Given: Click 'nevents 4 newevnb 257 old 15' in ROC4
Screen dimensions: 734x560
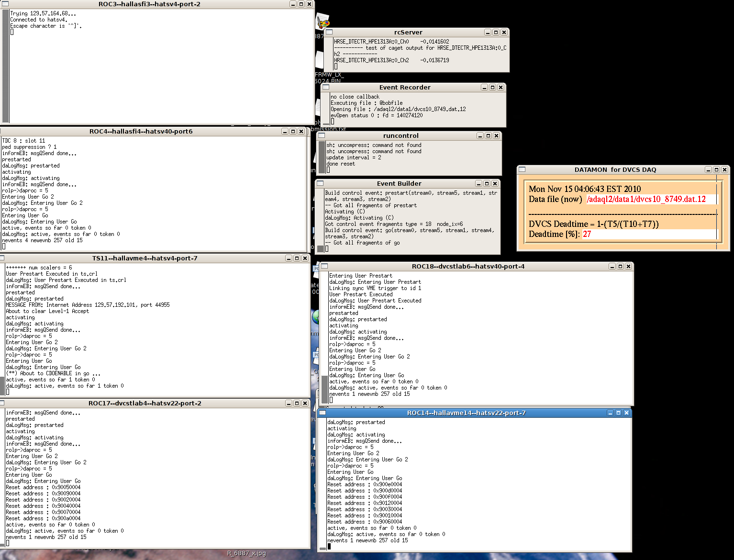Looking at the screenshot, I should tap(43, 240).
